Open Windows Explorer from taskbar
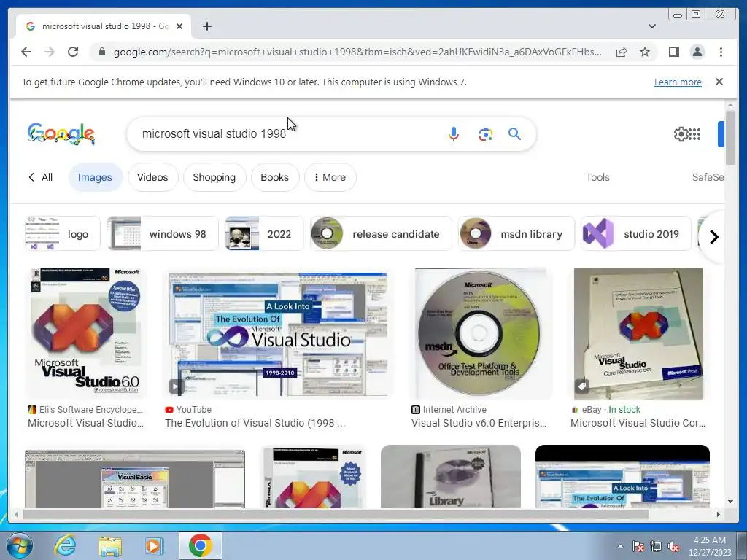Image resolution: width=747 pixels, height=560 pixels. point(110,545)
